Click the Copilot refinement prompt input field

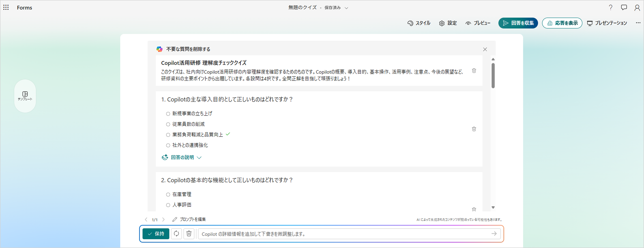[345, 234]
